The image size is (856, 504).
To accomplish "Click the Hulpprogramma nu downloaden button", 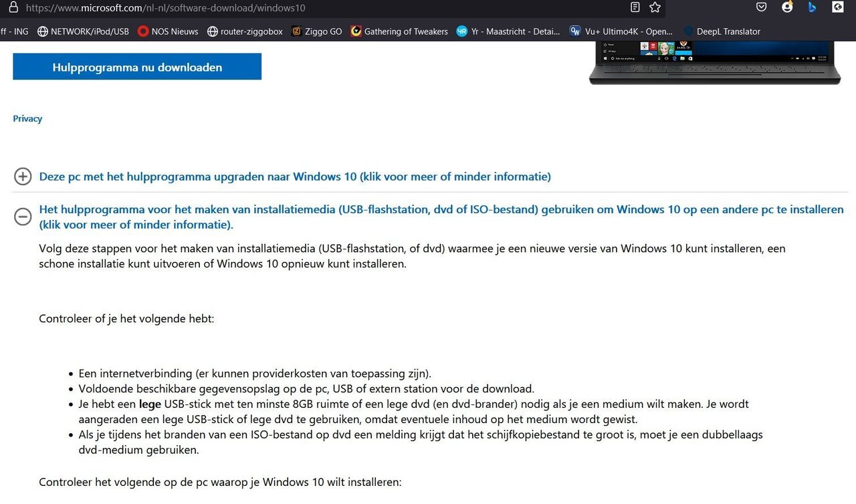I will pyautogui.click(x=136, y=67).
